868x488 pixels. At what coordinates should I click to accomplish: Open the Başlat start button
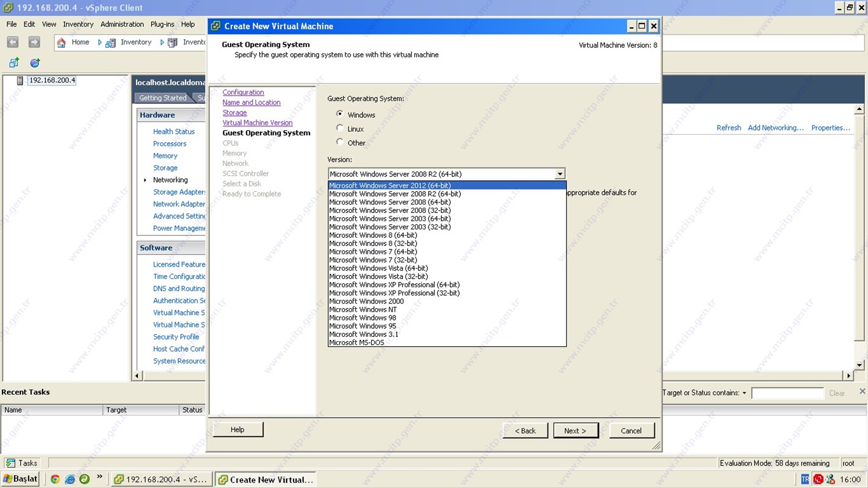(x=20, y=479)
